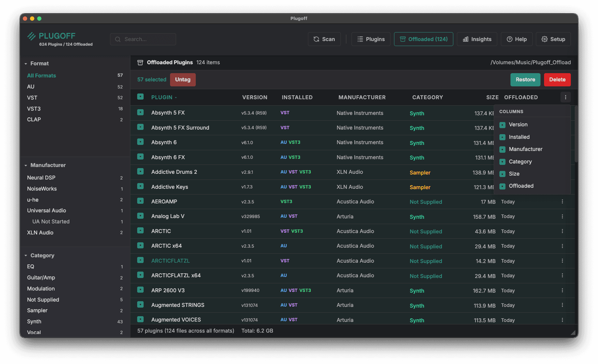The image size is (598, 364).
Task: Open row menu for Augmented STRINGS
Action: pos(562,305)
